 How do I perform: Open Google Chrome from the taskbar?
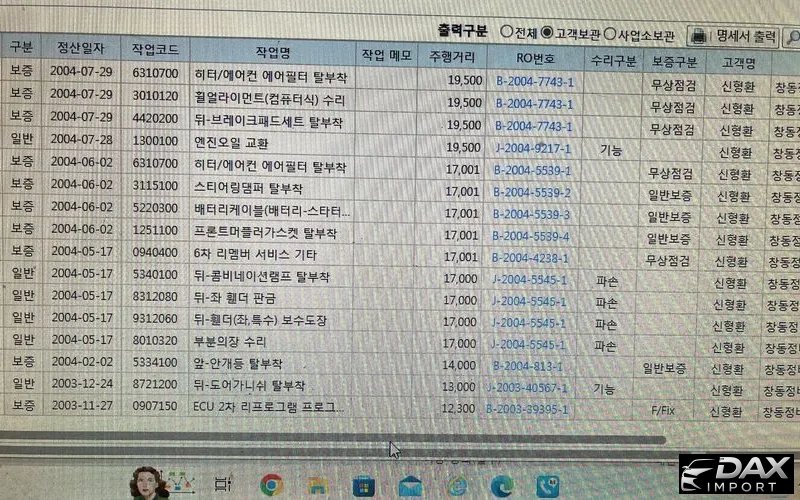pos(271,485)
